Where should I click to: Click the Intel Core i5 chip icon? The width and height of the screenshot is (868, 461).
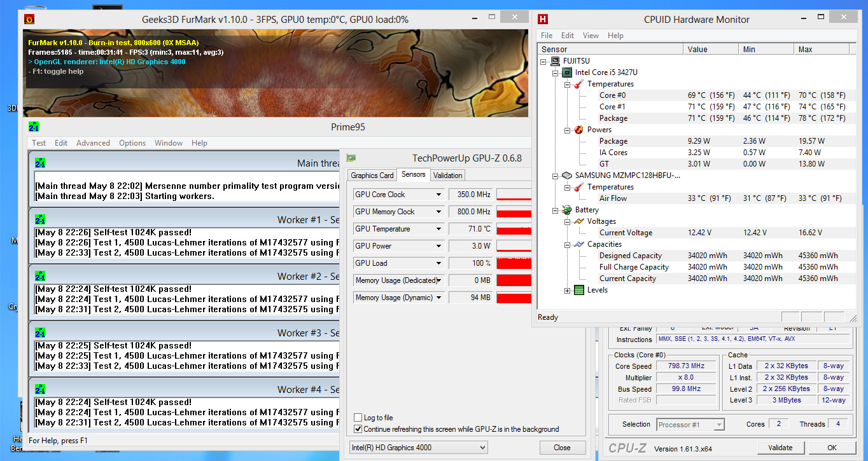[567, 72]
